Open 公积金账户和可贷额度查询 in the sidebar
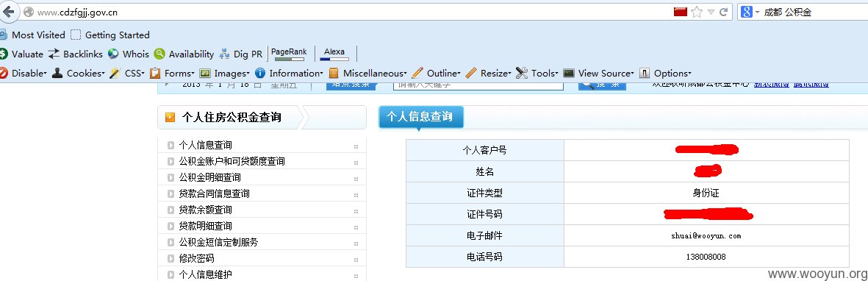 tap(232, 161)
